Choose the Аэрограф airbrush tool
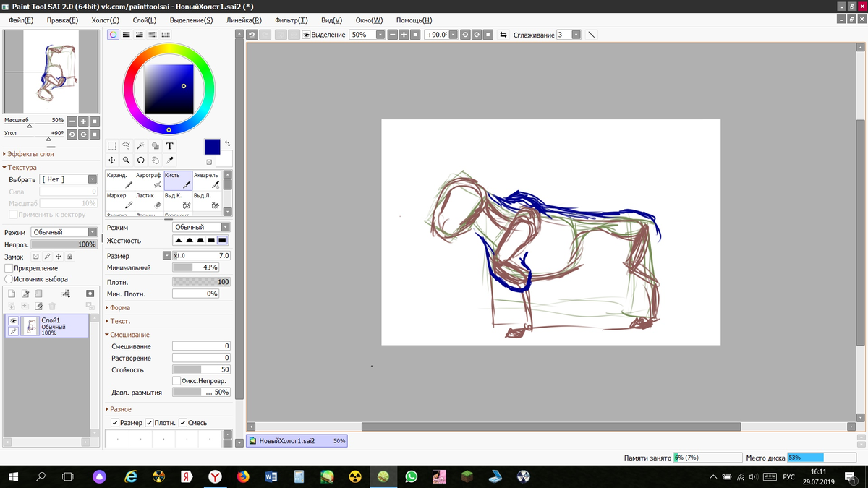The height and width of the screenshot is (488, 868). tap(149, 181)
